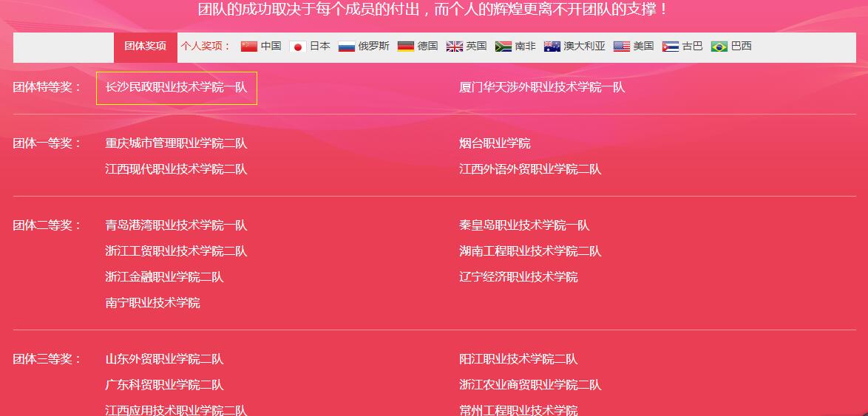Click the Australia flag icon
This screenshot has width=868, height=416.
click(x=552, y=47)
